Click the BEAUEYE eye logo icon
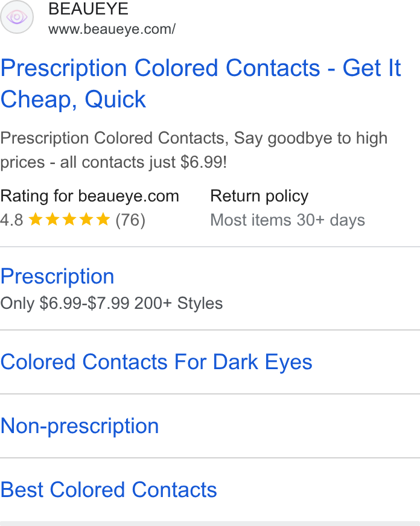The height and width of the screenshot is (526, 420). tap(17, 17)
